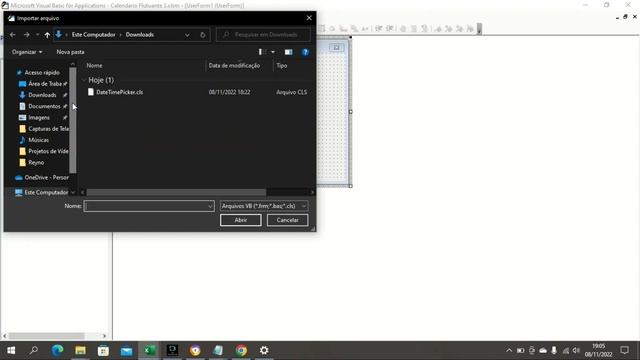Image resolution: width=640 pixels, height=360 pixels.
Task: Select the DateTimePicker.cls file
Action: coord(120,92)
